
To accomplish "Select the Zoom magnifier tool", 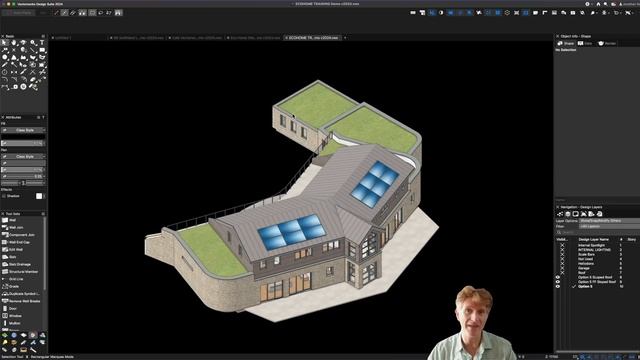I will [33, 42].
